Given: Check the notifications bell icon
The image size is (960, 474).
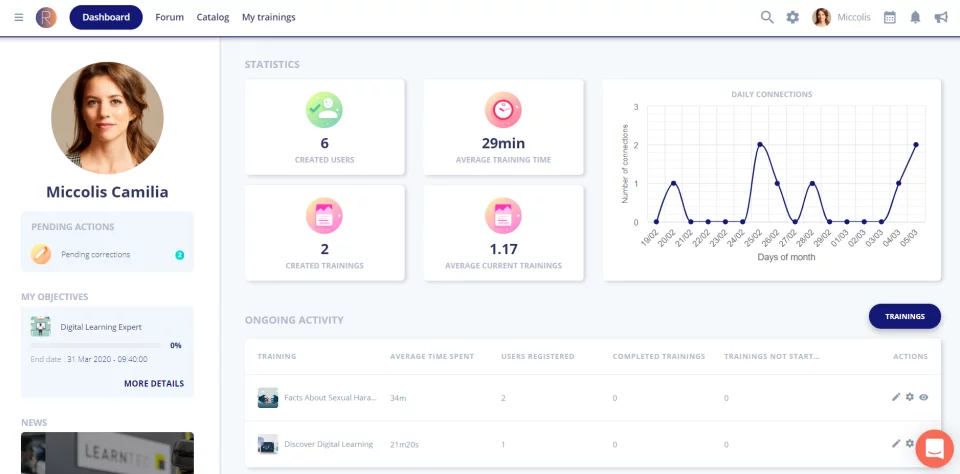Looking at the screenshot, I should pyautogui.click(x=915, y=17).
